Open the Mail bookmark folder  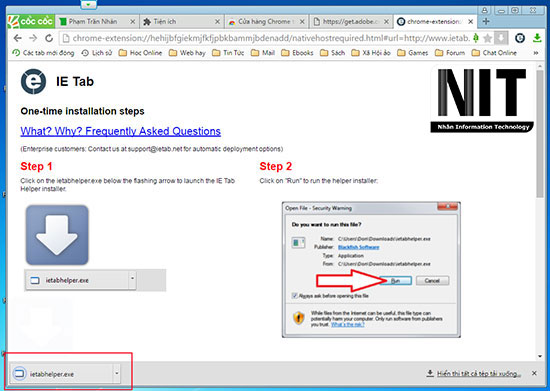(x=263, y=53)
